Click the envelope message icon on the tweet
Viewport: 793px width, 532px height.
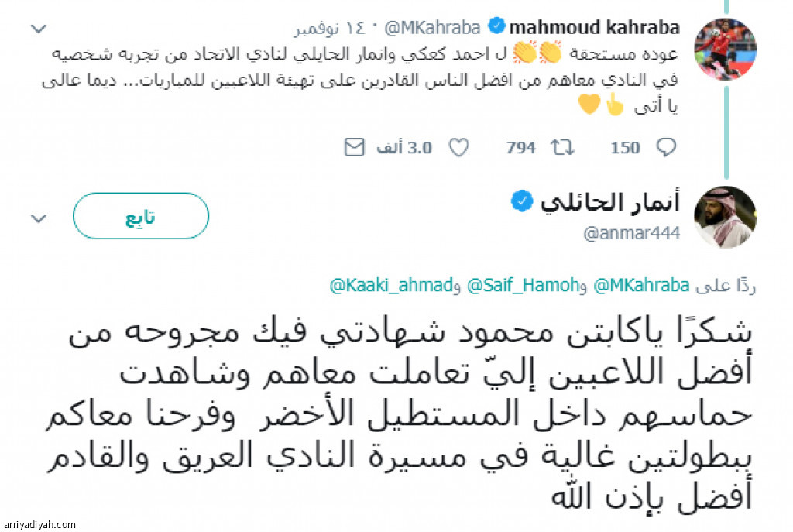354,147
